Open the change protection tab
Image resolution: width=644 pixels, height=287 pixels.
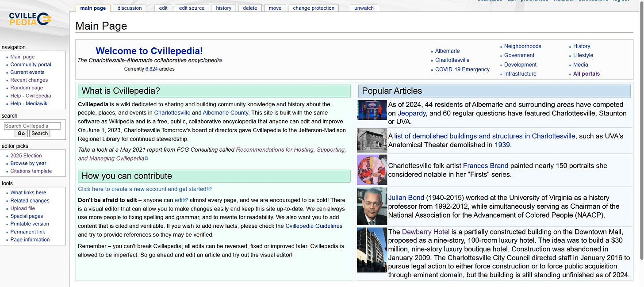coord(314,8)
